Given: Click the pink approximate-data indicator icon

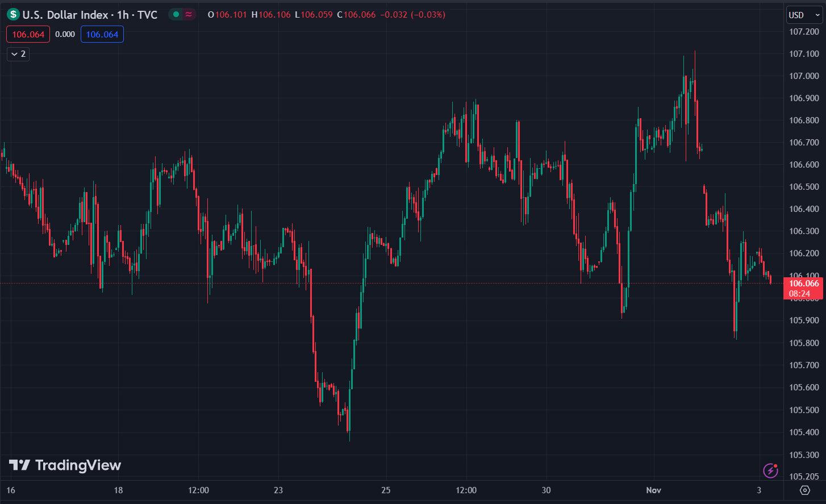Looking at the screenshot, I should [189, 15].
